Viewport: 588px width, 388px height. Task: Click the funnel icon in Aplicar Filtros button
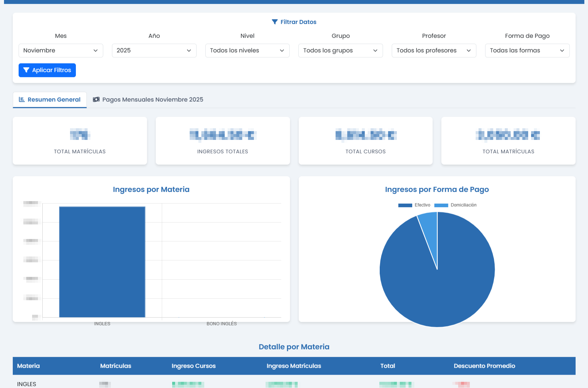pyautogui.click(x=26, y=70)
